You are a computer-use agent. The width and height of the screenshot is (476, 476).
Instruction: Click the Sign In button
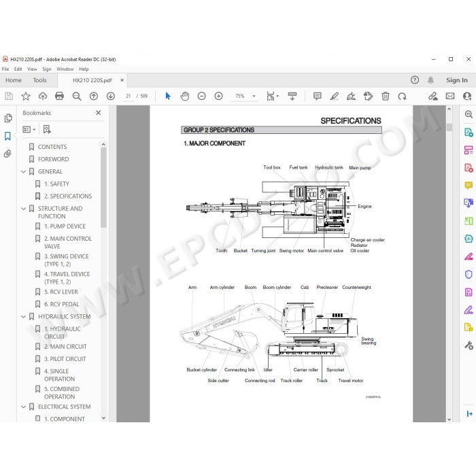click(x=456, y=80)
